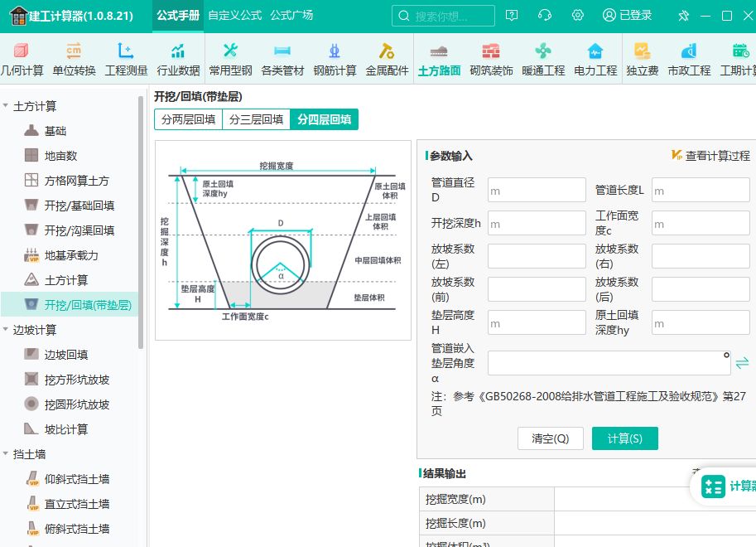Open 钢筋计算 rebar calculation

tap(335, 59)
